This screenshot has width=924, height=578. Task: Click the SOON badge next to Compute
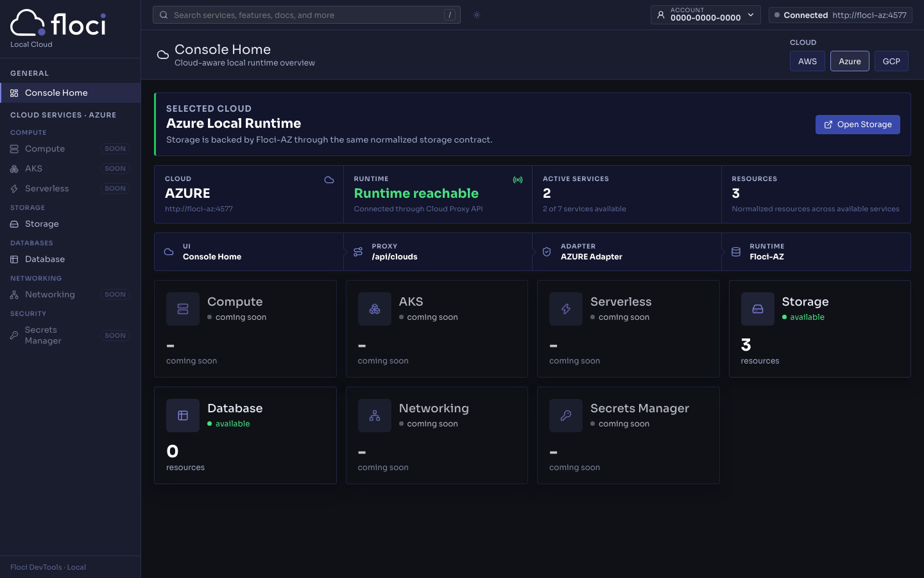coord(116,148)
